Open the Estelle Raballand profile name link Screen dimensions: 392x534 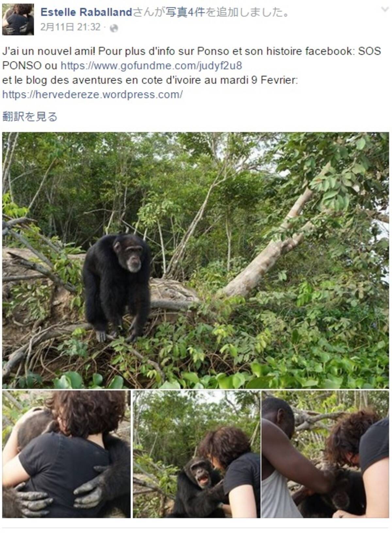point(86,12)
